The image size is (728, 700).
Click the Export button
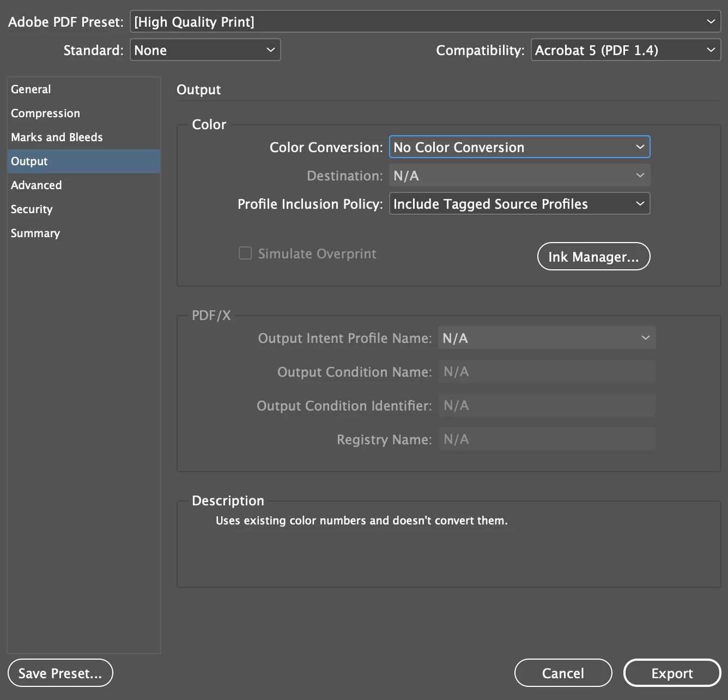pyautogui.click(x=672, y=673)
